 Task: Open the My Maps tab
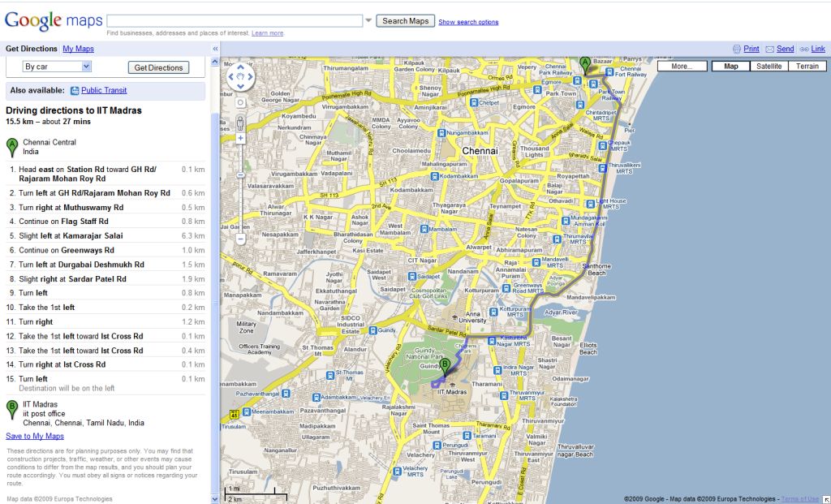tap(78, 49)
